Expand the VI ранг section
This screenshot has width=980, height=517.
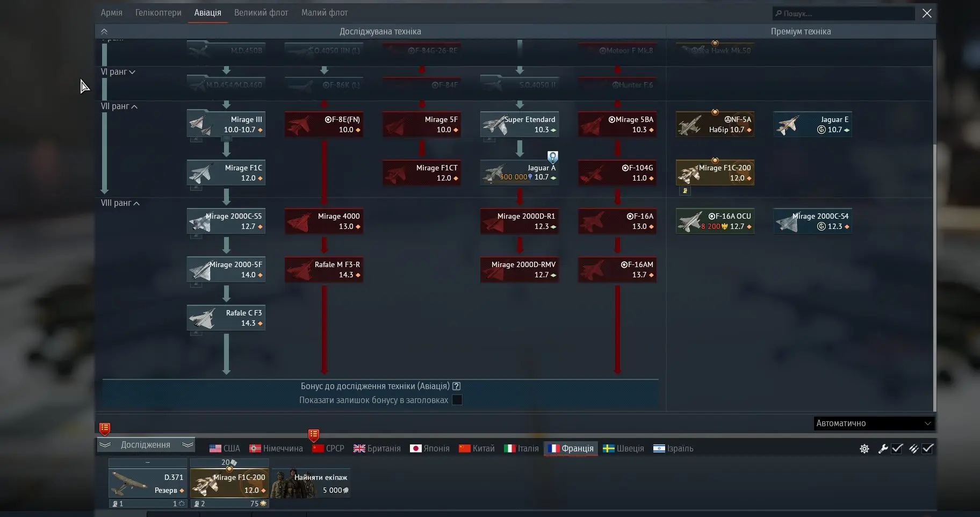[118, 72]
